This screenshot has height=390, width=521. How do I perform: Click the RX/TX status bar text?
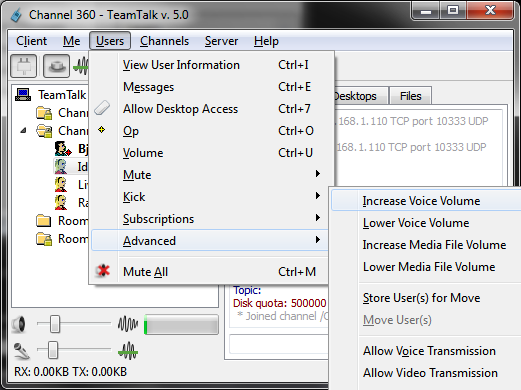(70, 372)
